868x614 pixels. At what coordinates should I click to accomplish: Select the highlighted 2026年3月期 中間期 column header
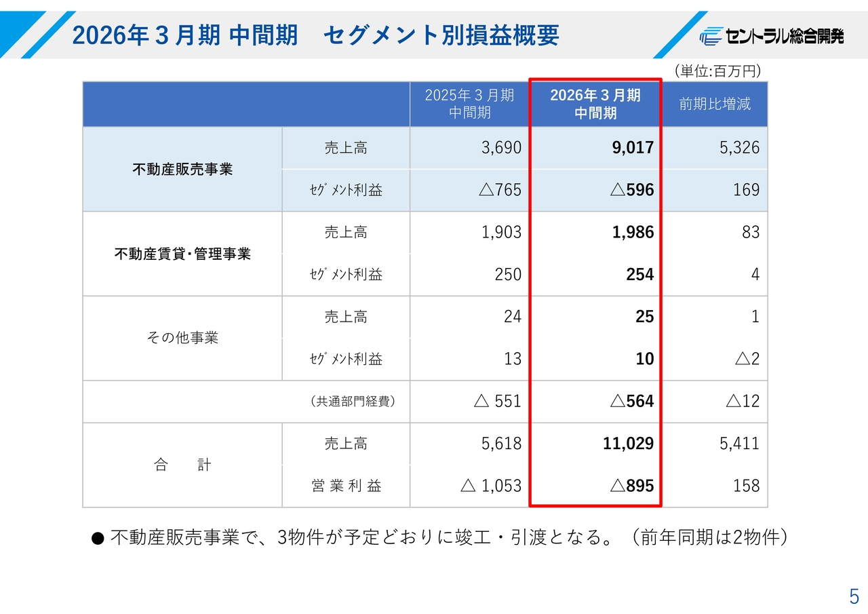point(595,104)
